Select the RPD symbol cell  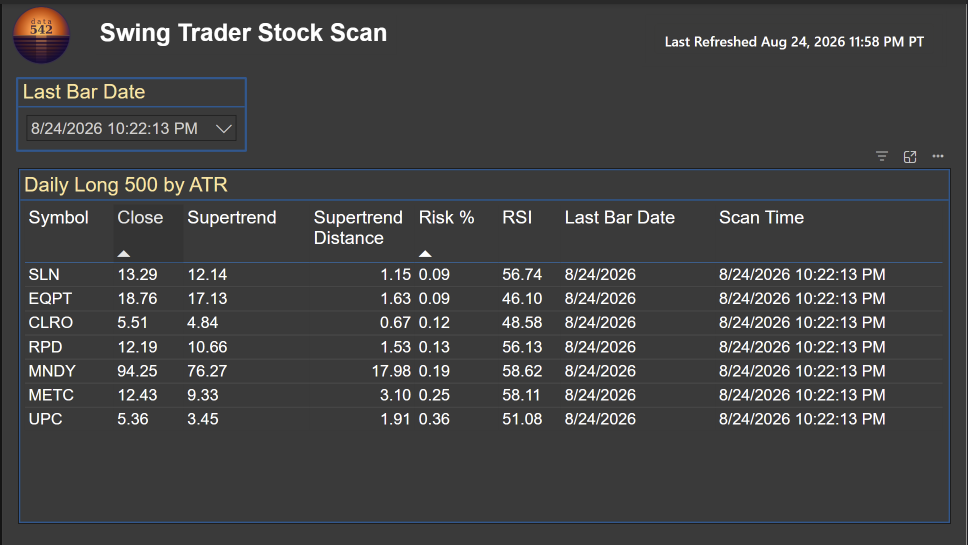(45, 347)
